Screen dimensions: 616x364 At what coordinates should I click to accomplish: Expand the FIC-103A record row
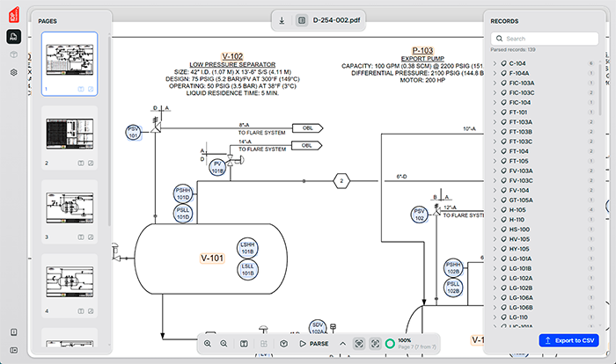(494, 83)
